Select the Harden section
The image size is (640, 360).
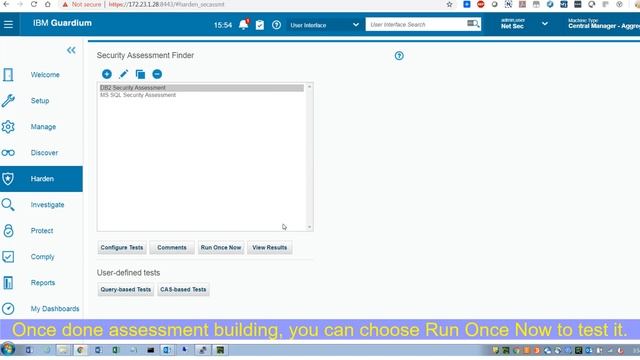[41, 179]
